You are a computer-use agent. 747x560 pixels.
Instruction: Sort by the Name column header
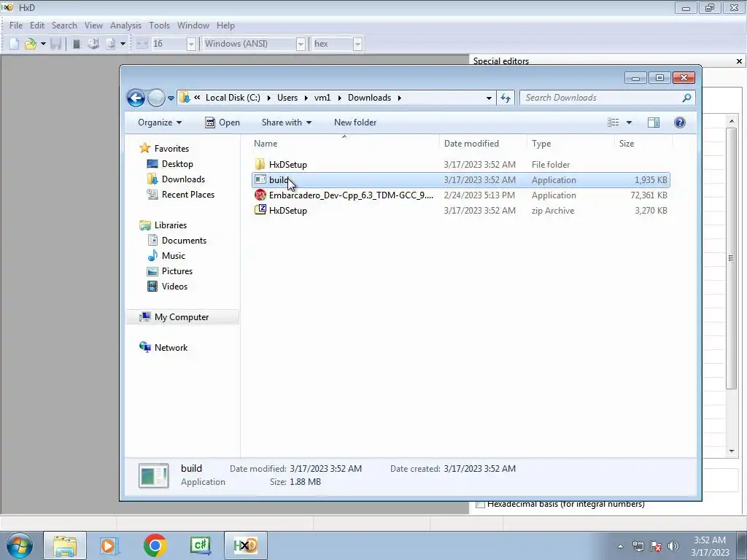point(345,144)
